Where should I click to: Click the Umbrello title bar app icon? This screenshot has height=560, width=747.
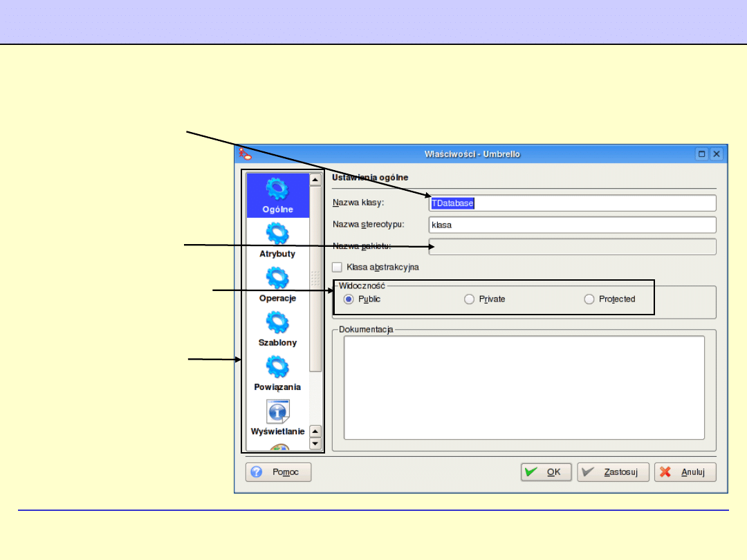point(242,154)
